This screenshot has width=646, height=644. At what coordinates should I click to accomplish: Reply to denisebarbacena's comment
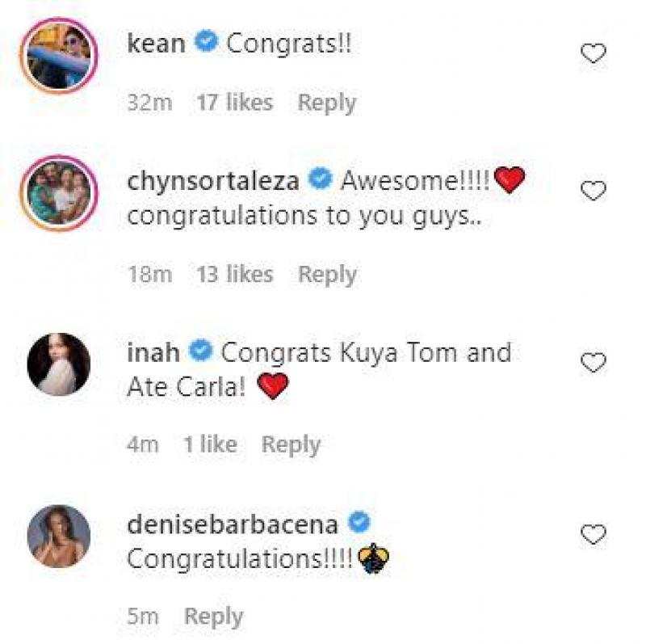[x=215, y=615]
